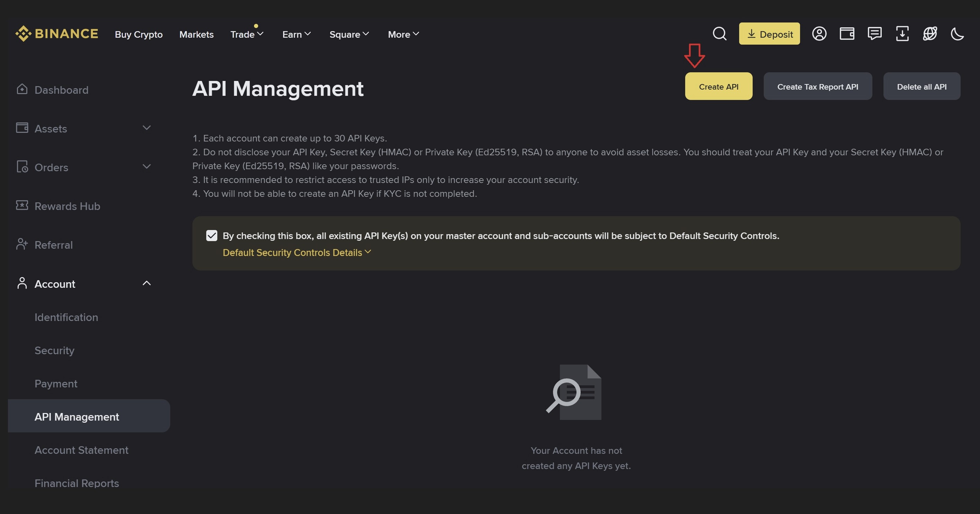Collapse the Account sidebar section
This screenshot has height=514, width=980.
(x=146, y=284)
